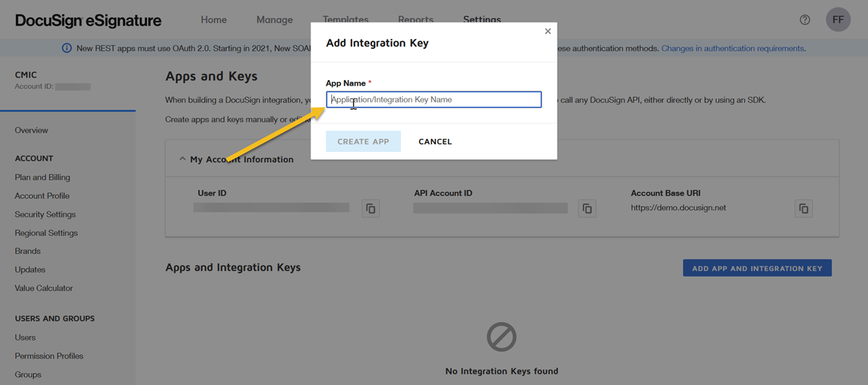868x385 pixels.
Task: Open Plan and Billing settings
Action: coord(42,178)
